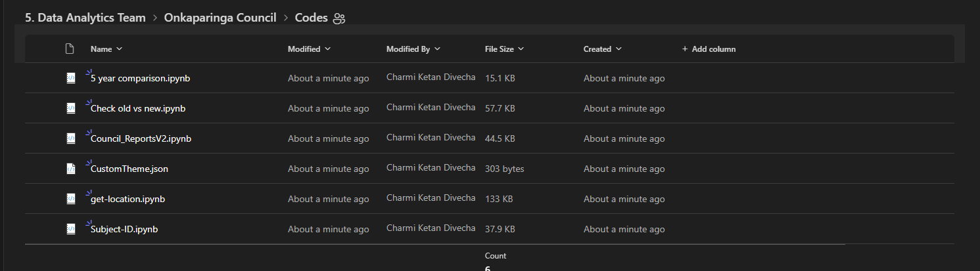
Task: Go to 5. Data Analytics Team breadcrumb
Action: (85, 18)
